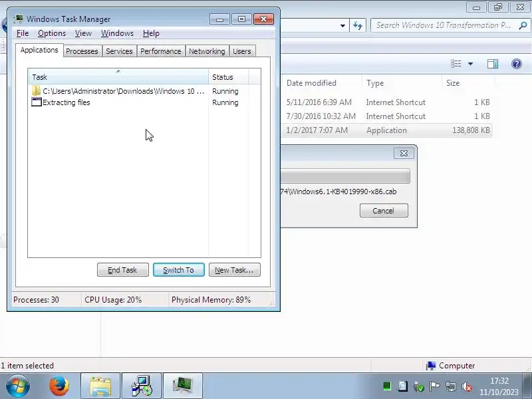Image resolution: width=532 pixels, height=399 pixels.
Task: Switch to the Users tab
Action: [x=242, y=51]
